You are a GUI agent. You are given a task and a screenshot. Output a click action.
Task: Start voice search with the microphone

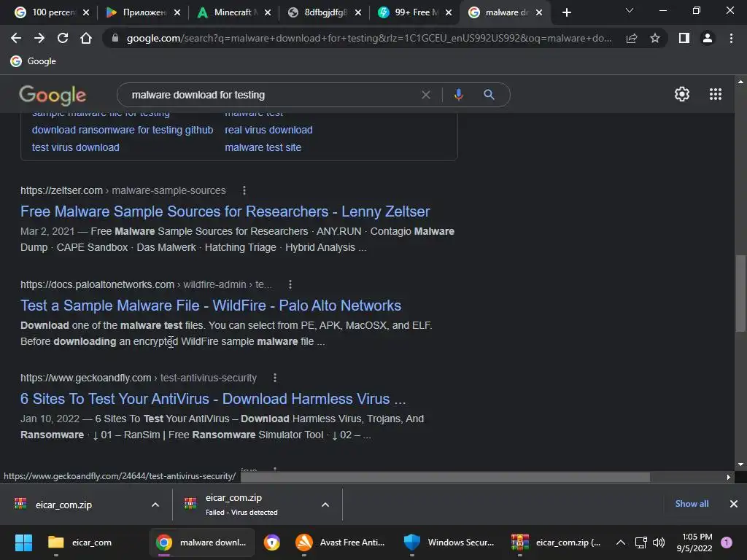459,95
